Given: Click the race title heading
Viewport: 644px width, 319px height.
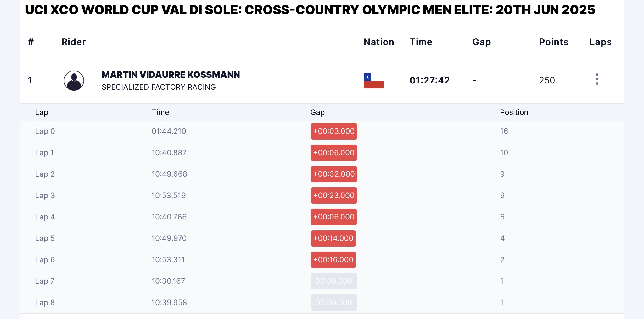Looking at the screenshot, I should click(x=310, y=10).
